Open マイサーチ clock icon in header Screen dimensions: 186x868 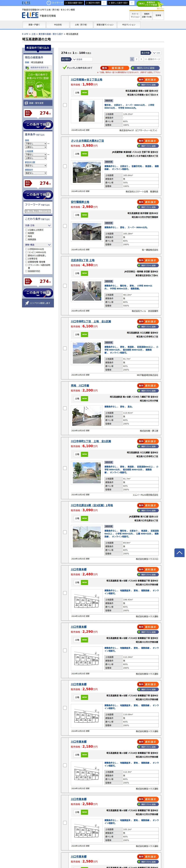[49, 3]
